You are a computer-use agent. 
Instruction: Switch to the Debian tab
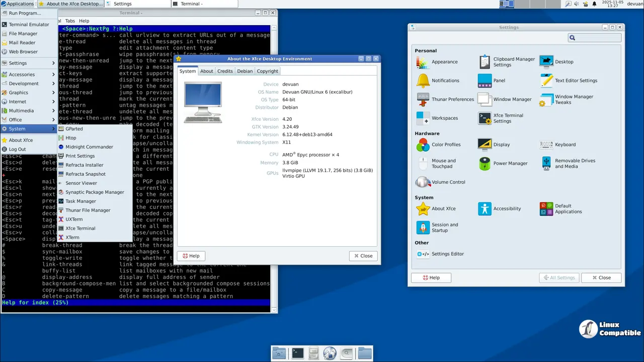pos(245,71)
